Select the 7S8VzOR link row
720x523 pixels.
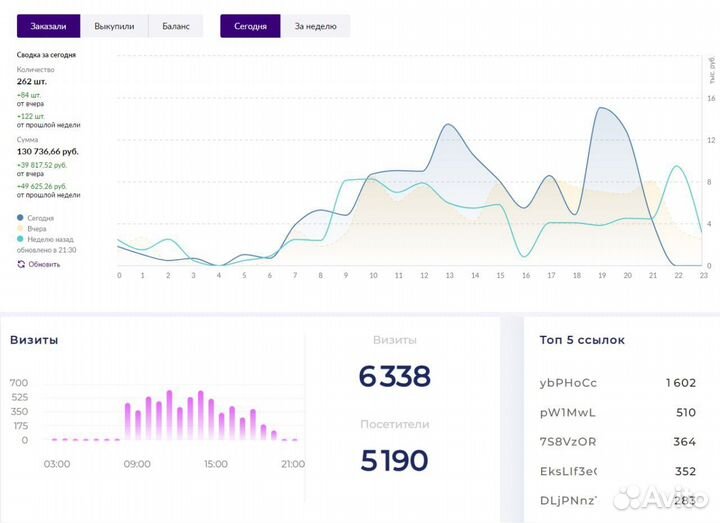568,441
